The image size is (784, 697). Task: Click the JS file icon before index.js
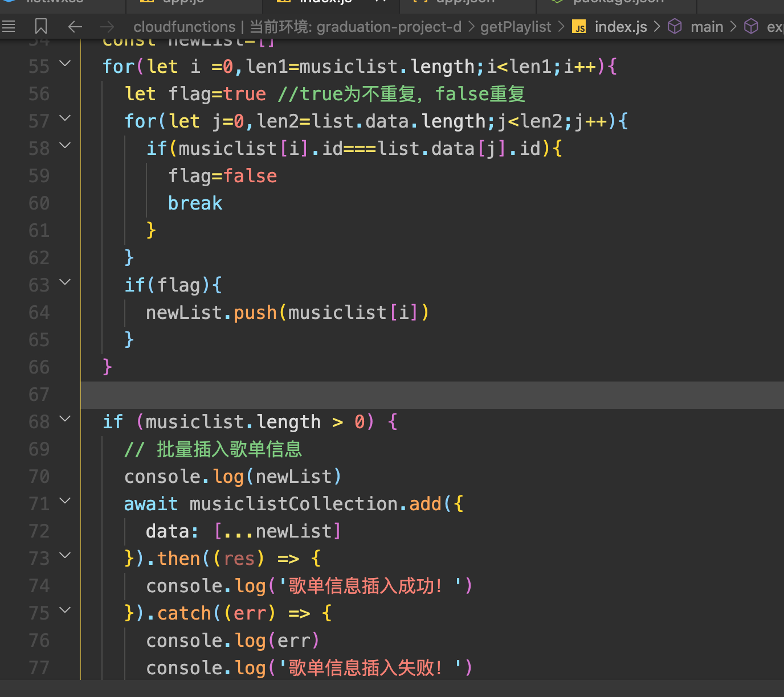point(579,27)
